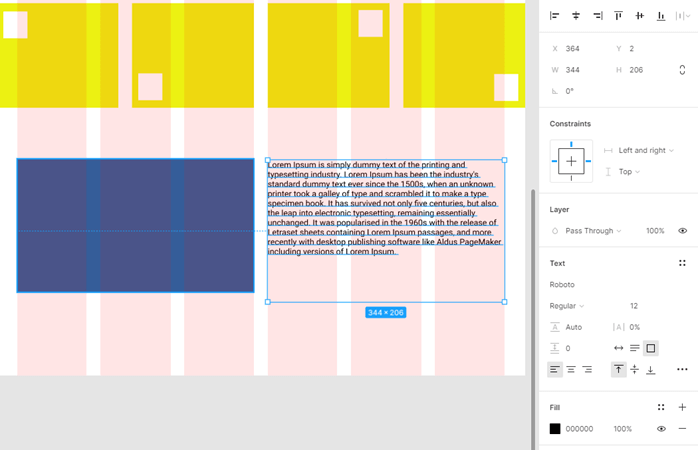Select the dark blue rectangle on canvas
698x450 pixels.
(135, 225)
